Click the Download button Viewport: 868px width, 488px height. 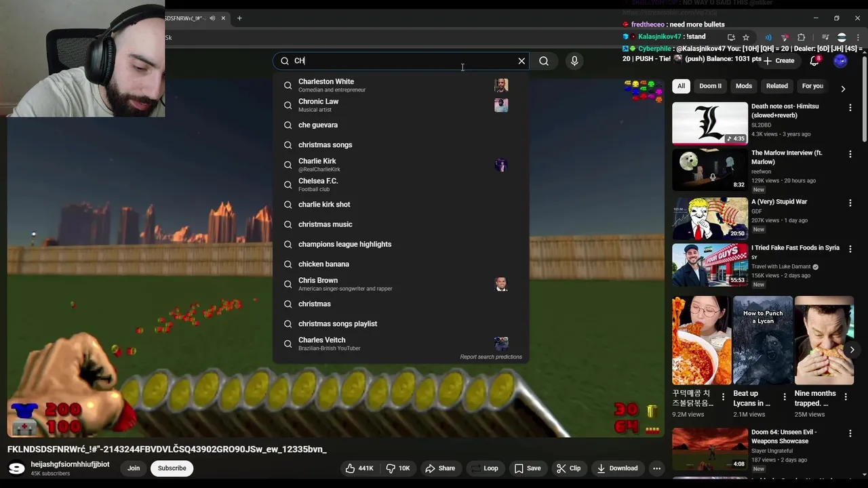coord(618,468)
